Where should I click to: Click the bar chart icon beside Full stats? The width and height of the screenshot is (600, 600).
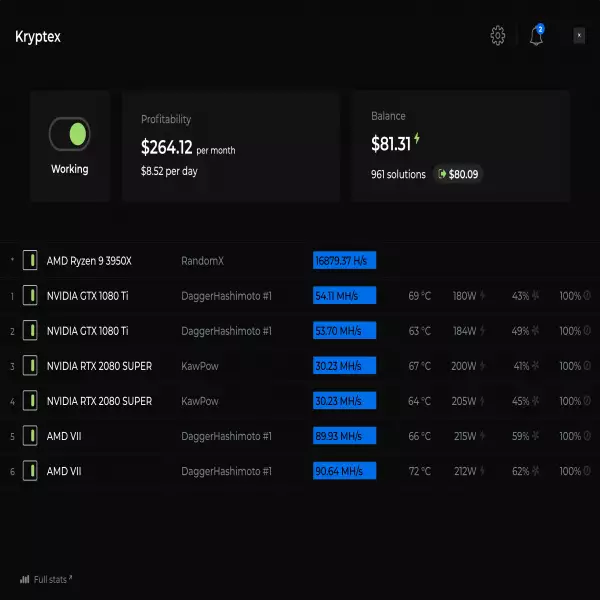click(x=24, y=579)
